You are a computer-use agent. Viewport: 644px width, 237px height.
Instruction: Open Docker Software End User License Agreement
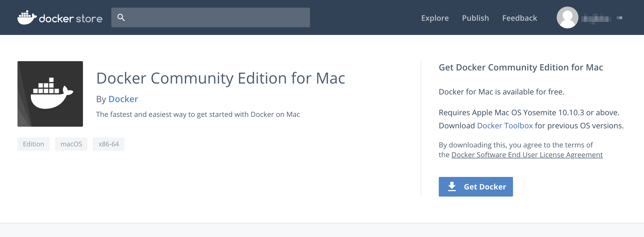[x=527, y=155]
